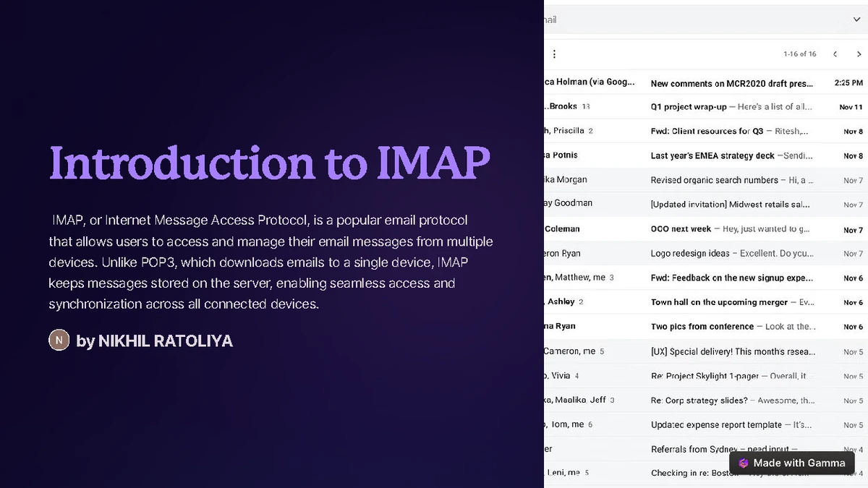868x488 pixels.
Task: Expand the search options dropdown arrow
Action: pyautogui.click(x=858, y=20)
